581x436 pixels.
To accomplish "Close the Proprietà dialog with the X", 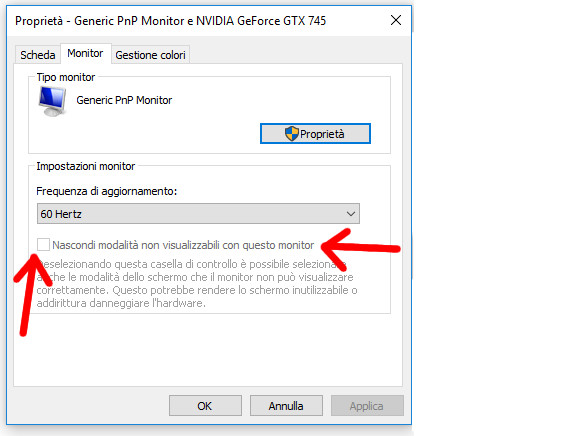I will tap(396, 20).
